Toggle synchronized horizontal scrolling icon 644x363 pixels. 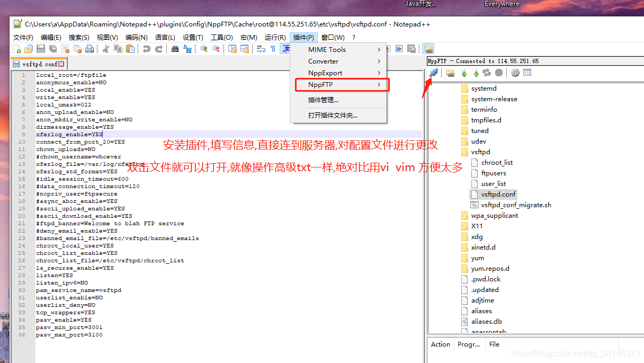point(245,49)
